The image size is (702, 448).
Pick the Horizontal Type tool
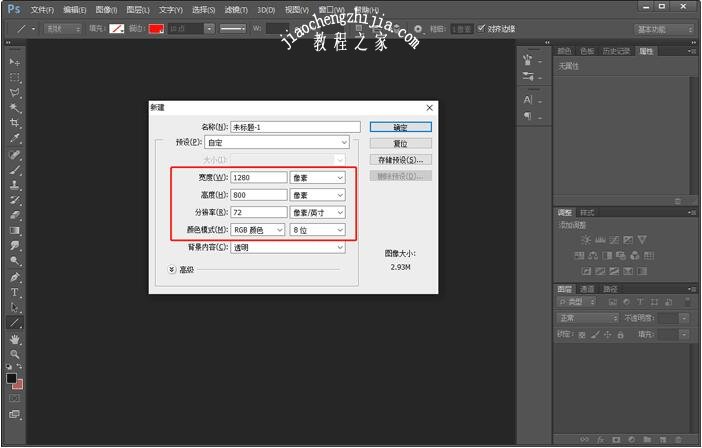(15, 292)
